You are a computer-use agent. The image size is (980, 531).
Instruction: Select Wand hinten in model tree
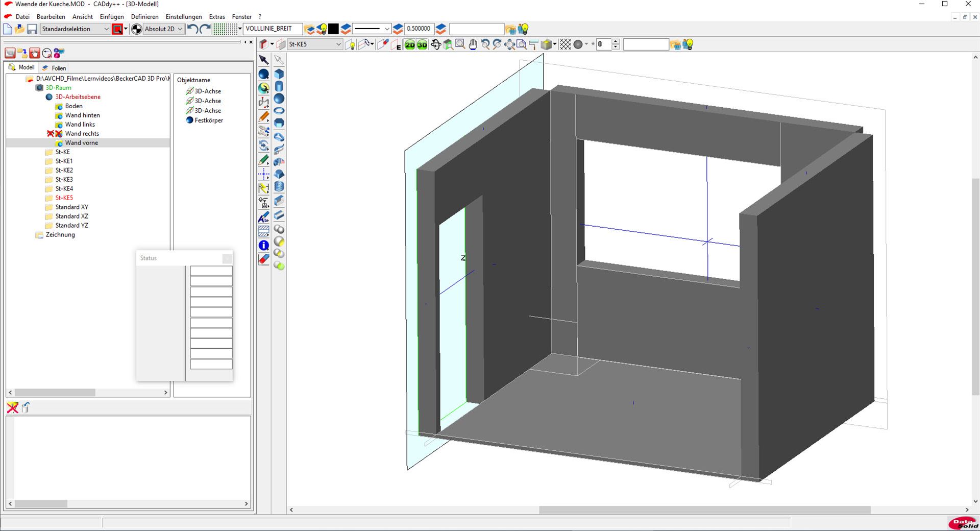(x=82, y=115)
